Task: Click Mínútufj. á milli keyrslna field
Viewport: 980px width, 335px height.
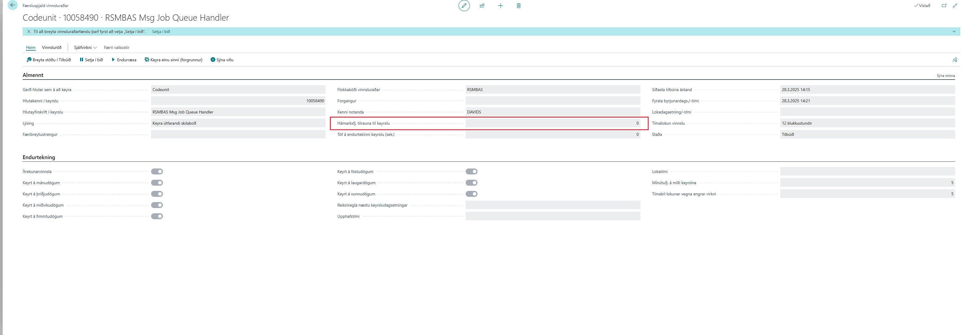Action: [x=867, y=183]
